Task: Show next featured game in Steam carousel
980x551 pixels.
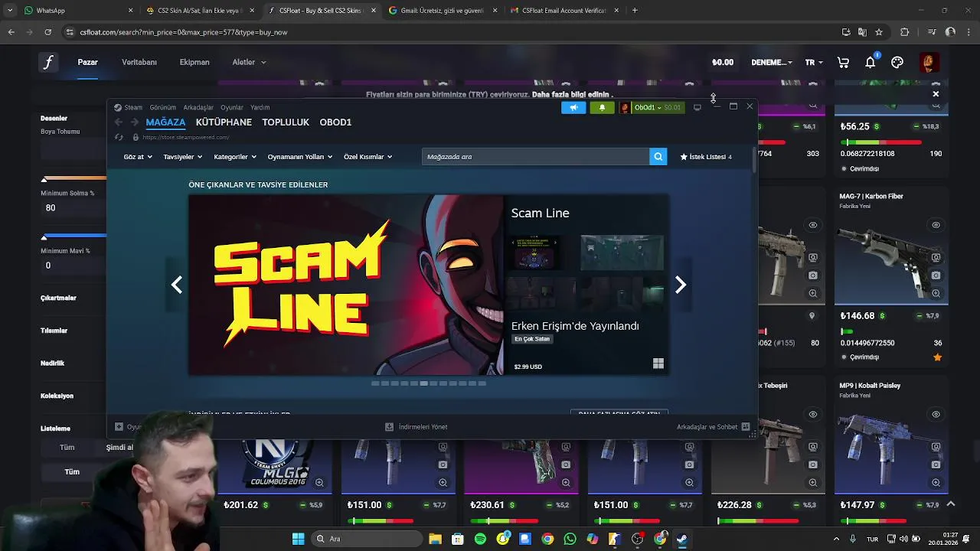Action: pyautogui.click(x=681, y=285)
